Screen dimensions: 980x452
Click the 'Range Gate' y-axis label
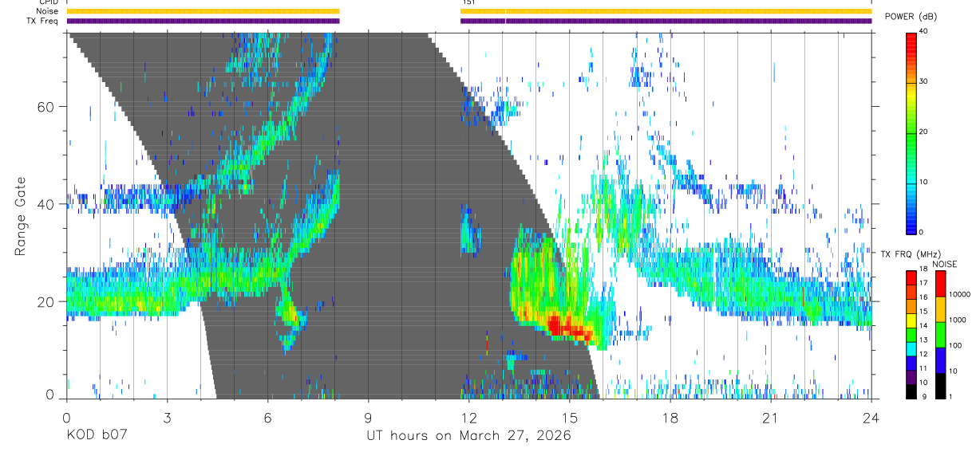tap(20, 216)
